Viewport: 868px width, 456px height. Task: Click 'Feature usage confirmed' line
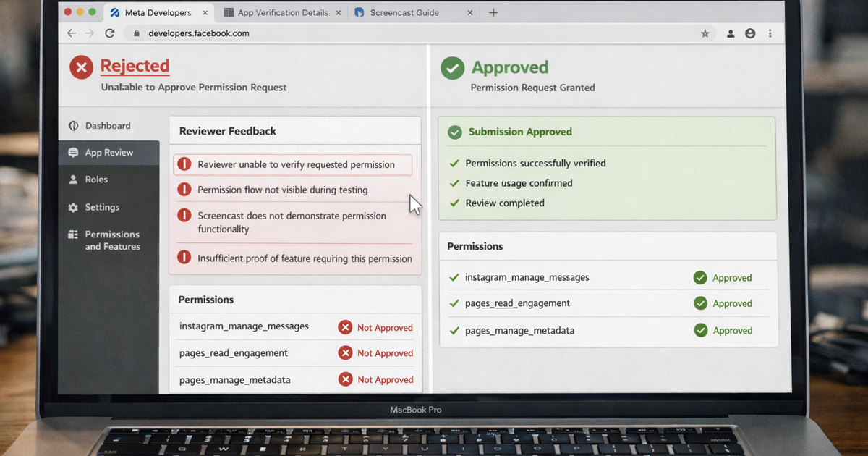pos(519,183)
